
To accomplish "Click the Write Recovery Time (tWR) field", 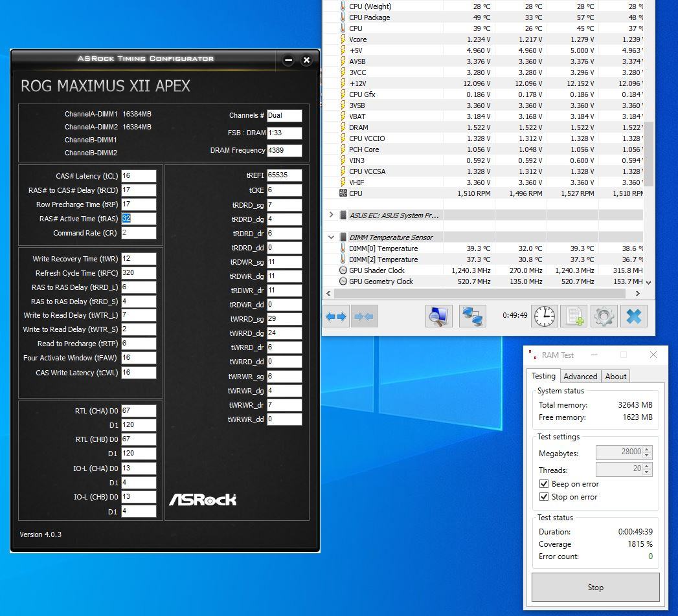I will 139,259.
